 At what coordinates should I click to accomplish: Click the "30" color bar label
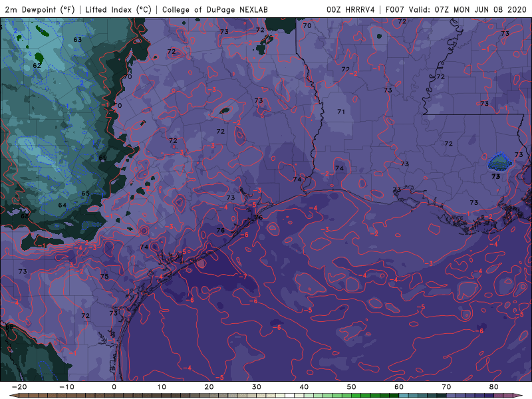tap(257, 387)
